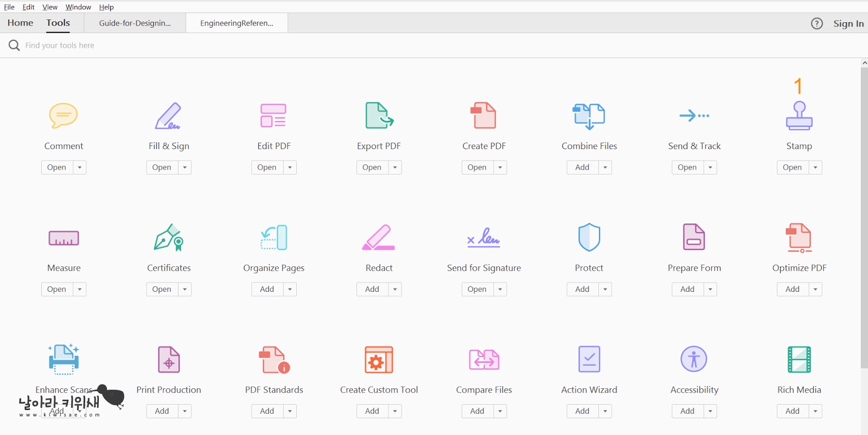Open the Edit menu
Viewport: 868px width, 435px height.
pos(29,7)
